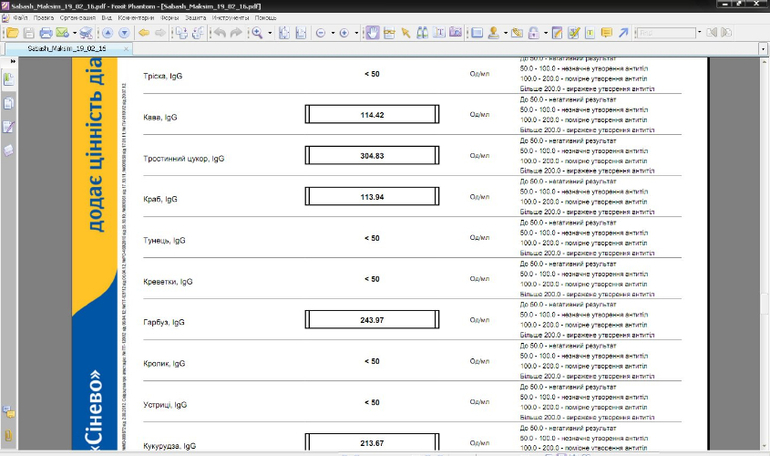Open the Stamp tool icon
This screenshot has height=456, width=770.
(x=493, y=33)
